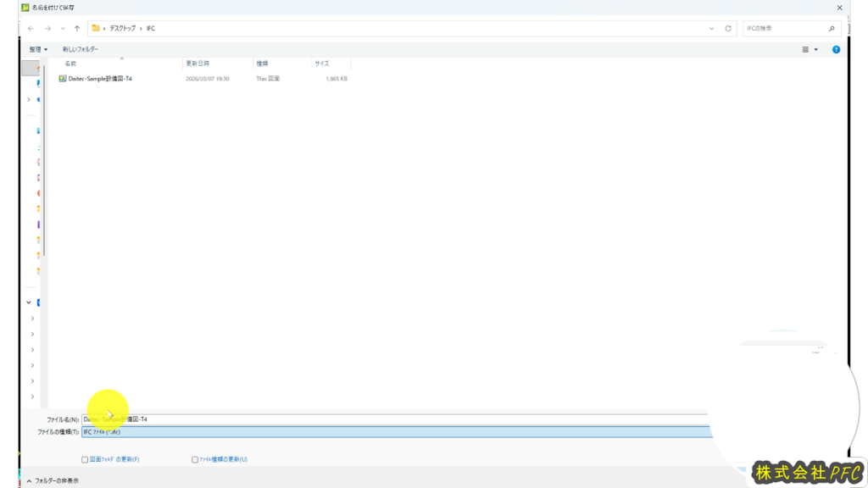Click the Forward navigation arrow
868x488 pixels.
click(47, 28)
